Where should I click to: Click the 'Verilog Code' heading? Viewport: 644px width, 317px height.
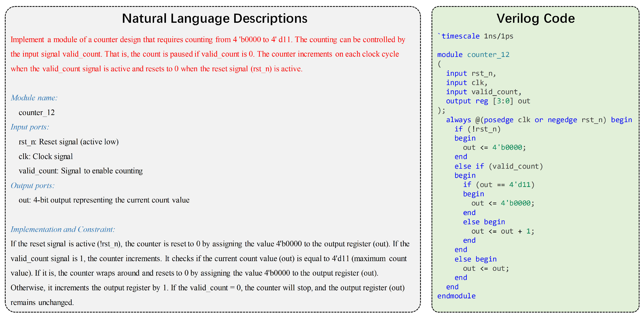[x=535, y=18]
